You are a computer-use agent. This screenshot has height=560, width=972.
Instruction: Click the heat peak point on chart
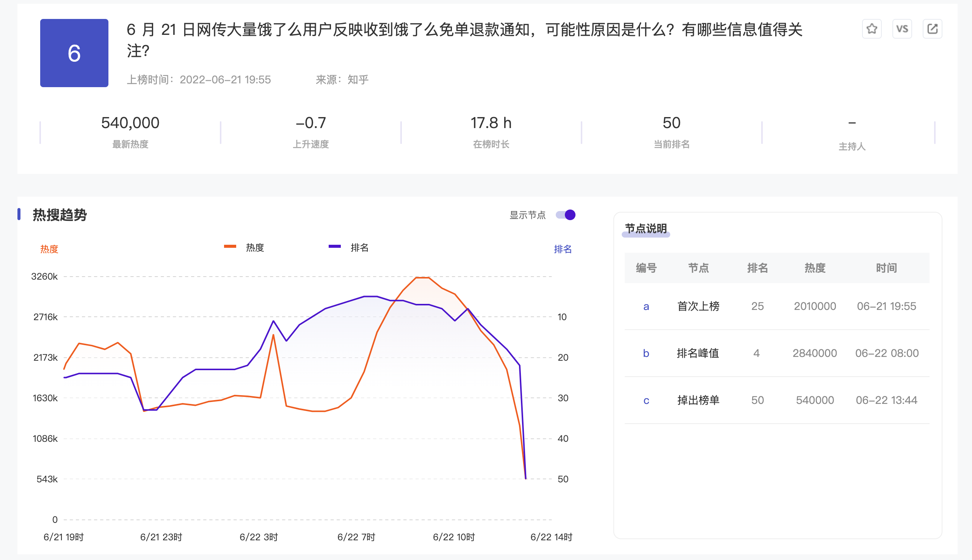tap(422, 277)
